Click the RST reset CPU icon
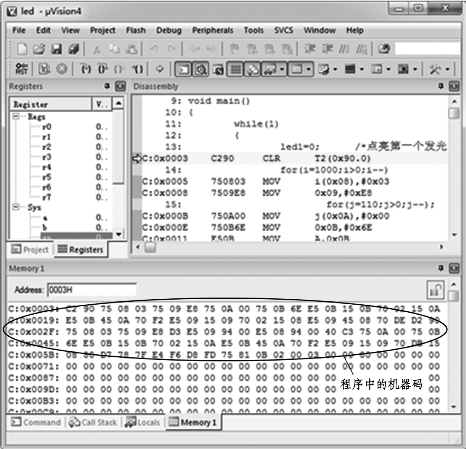Screen dimensions: 466x449 click(22, 69)
